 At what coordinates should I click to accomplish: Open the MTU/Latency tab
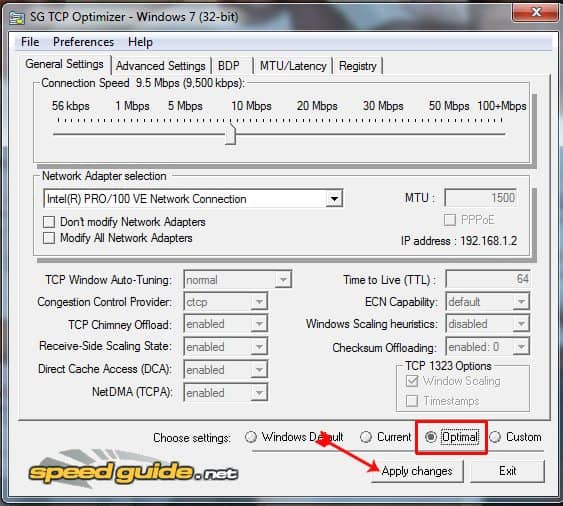pos(293,66)
